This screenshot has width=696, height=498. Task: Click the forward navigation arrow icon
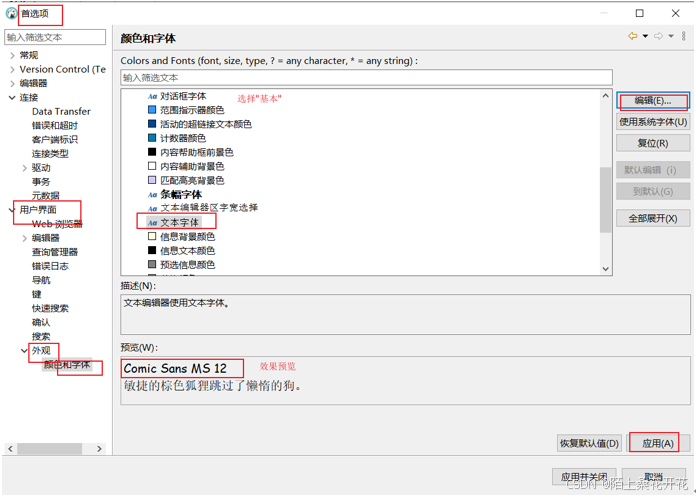tap(659, 36)
